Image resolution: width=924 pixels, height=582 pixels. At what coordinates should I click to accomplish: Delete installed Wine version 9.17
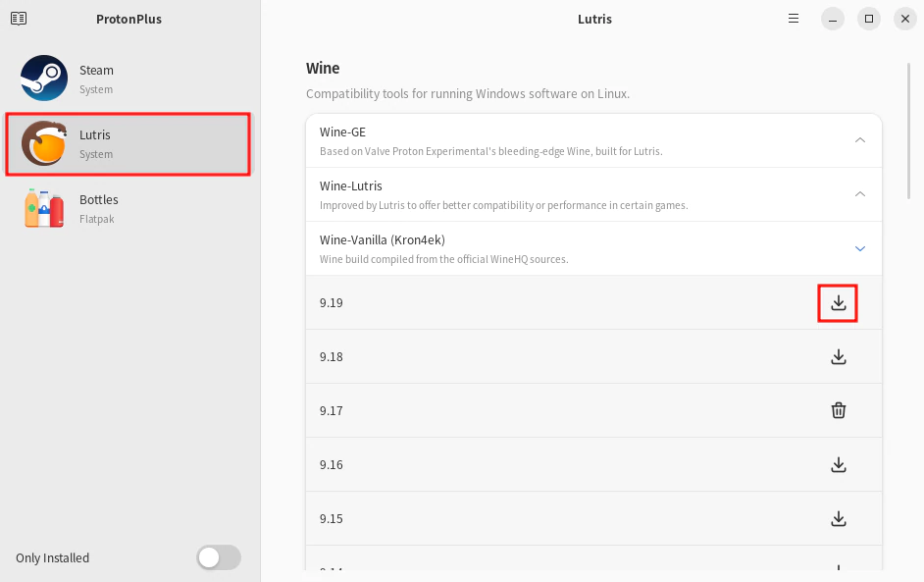click(838, 411)
